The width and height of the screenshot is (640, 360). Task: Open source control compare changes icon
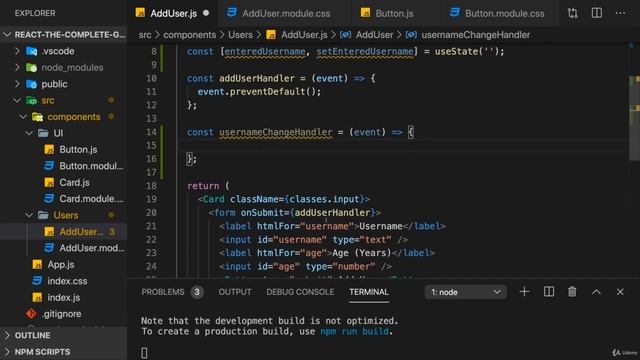tap(573, 13)
